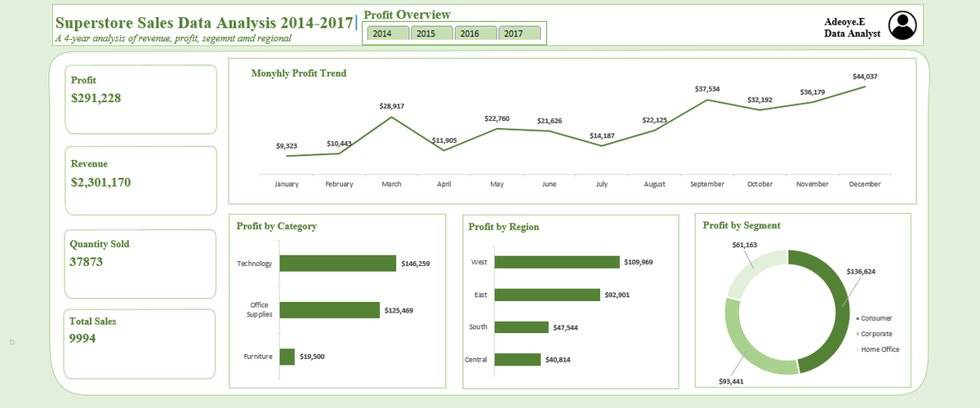980x408 pixels.
Task: Click the November data label $36,179
Action: (x=813, y=92)
